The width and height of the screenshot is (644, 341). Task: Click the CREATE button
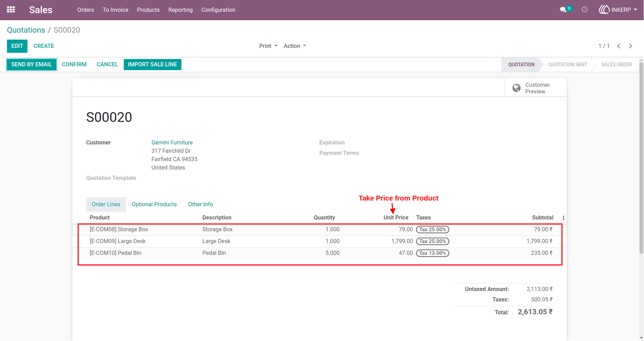tap(44, 46)
